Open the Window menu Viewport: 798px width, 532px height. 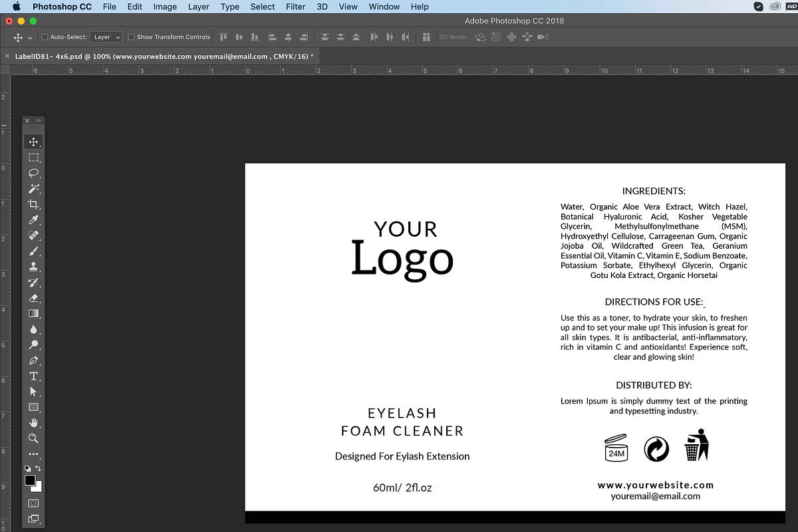384,7
